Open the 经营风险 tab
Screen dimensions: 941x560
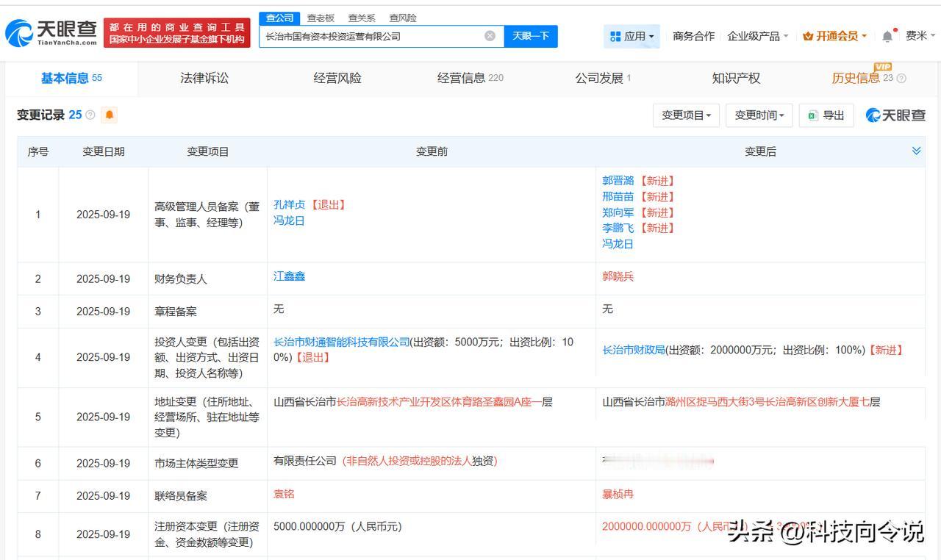337,78
